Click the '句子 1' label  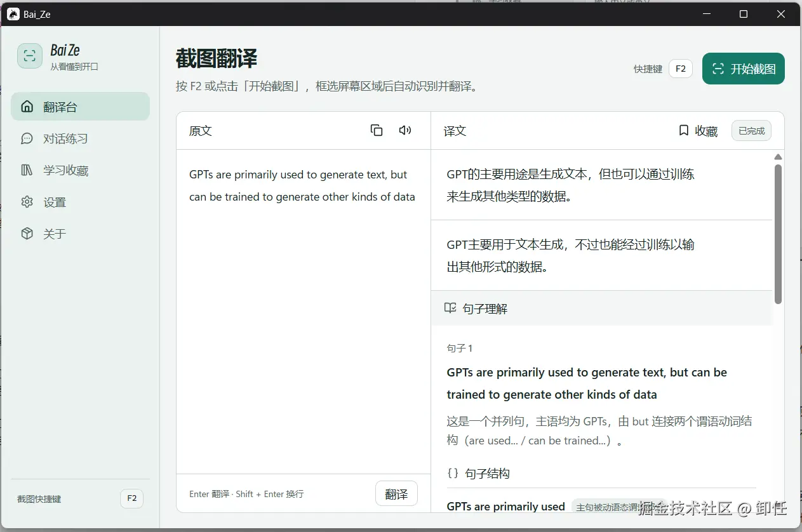460,348
